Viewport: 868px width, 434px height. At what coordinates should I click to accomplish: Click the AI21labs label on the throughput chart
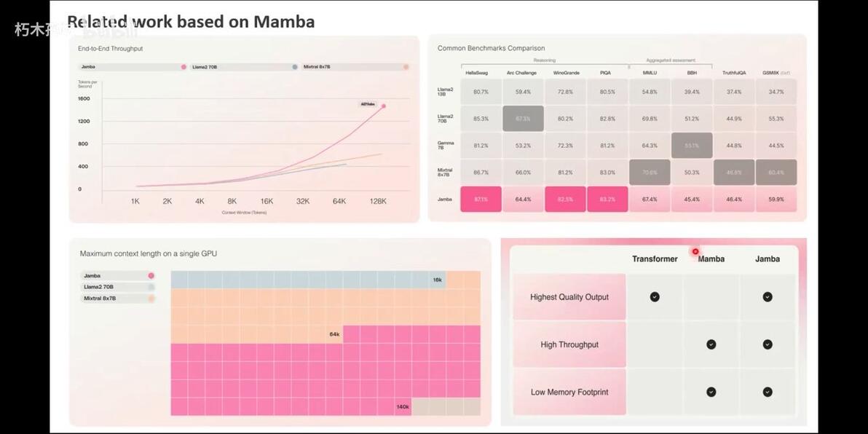[368, 104]
